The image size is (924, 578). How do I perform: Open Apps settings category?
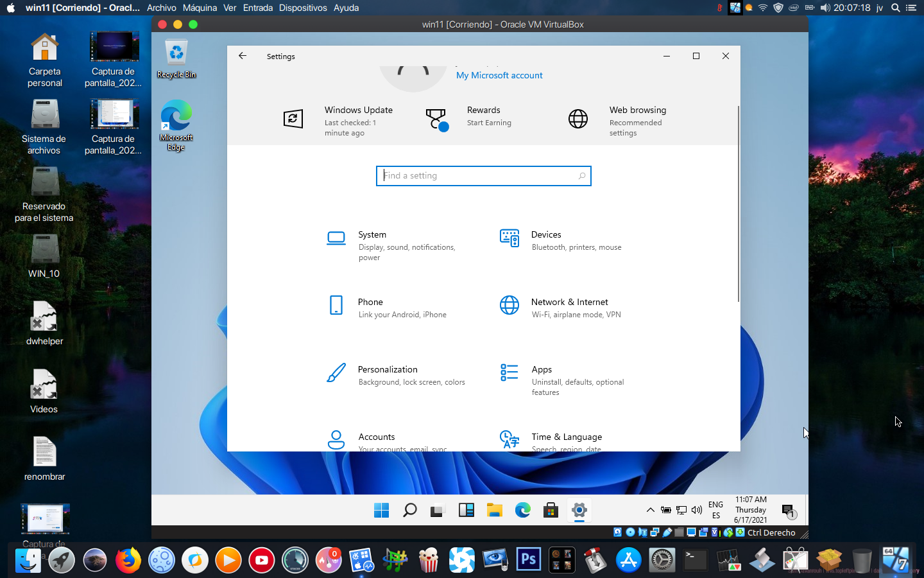point(562,380)
